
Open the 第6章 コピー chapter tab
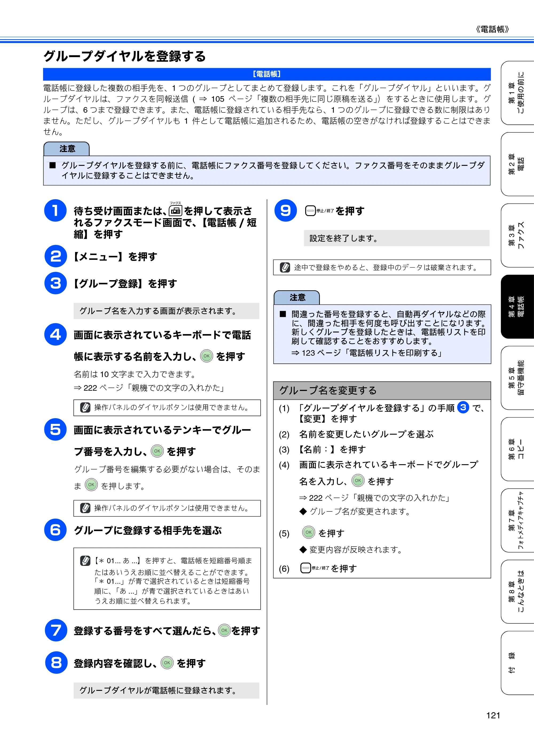pyautogui.click(x=517, y=449)
